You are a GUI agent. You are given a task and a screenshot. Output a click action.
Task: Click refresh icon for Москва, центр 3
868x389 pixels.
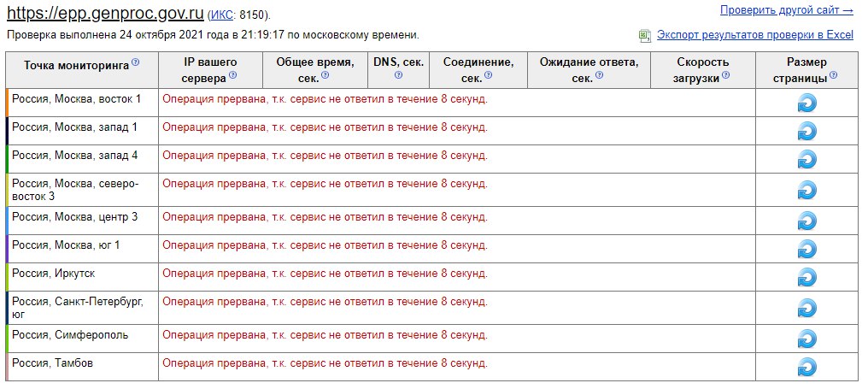(x=806, y=221)
